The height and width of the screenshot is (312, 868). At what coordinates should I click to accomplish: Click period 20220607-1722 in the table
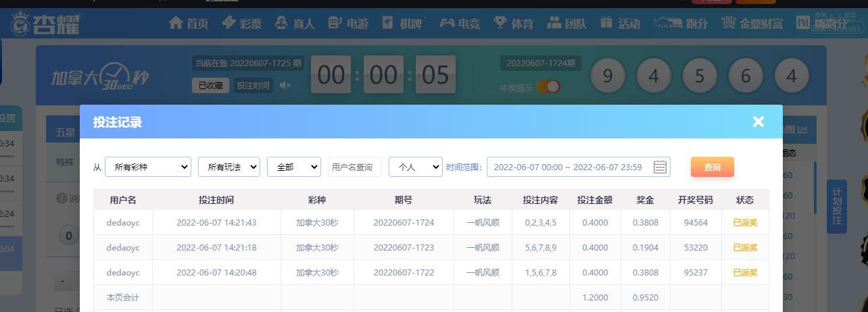(x=404, y=272)
